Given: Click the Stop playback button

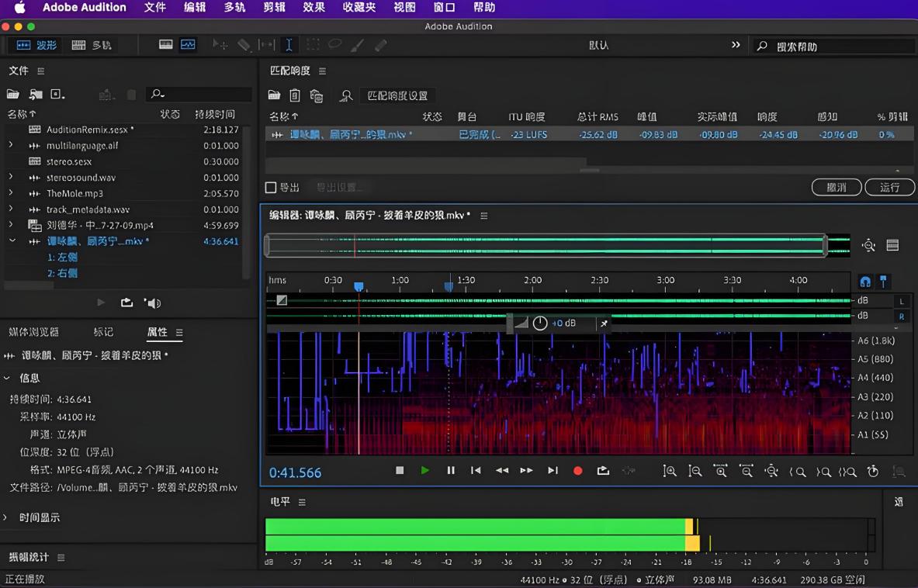Looking at the screenshot, I should click(400, 471).
